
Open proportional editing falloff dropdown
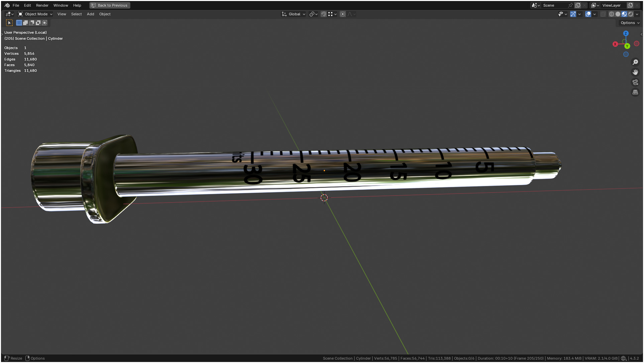point(351,14)
